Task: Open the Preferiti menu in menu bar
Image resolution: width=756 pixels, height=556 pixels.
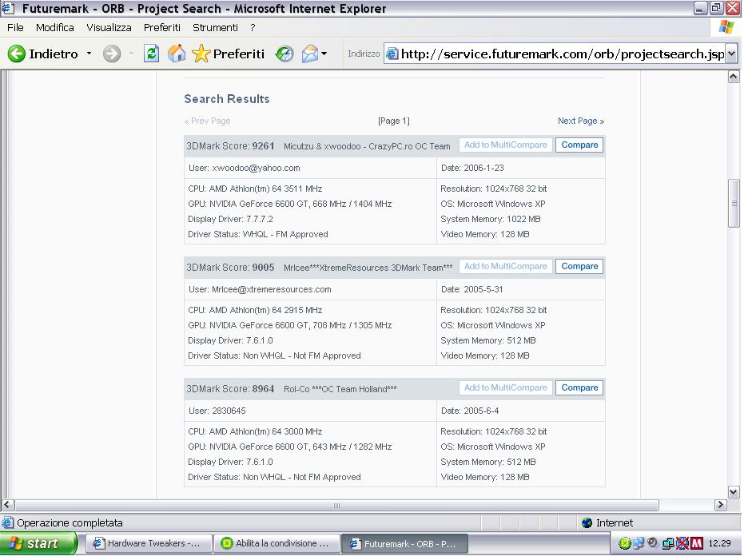Action: (x=162, y=27)
